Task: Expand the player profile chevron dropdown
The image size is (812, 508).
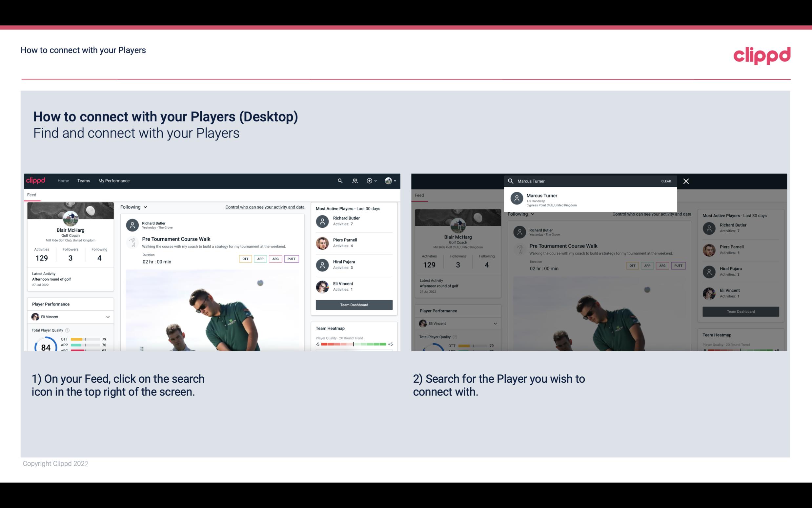Action: click(108, 317)
